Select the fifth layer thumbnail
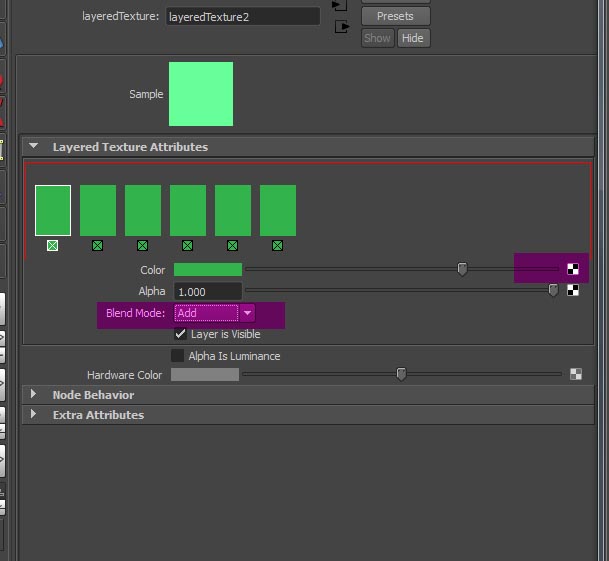Viewport: 609px width, 561px height. [233, 210]
